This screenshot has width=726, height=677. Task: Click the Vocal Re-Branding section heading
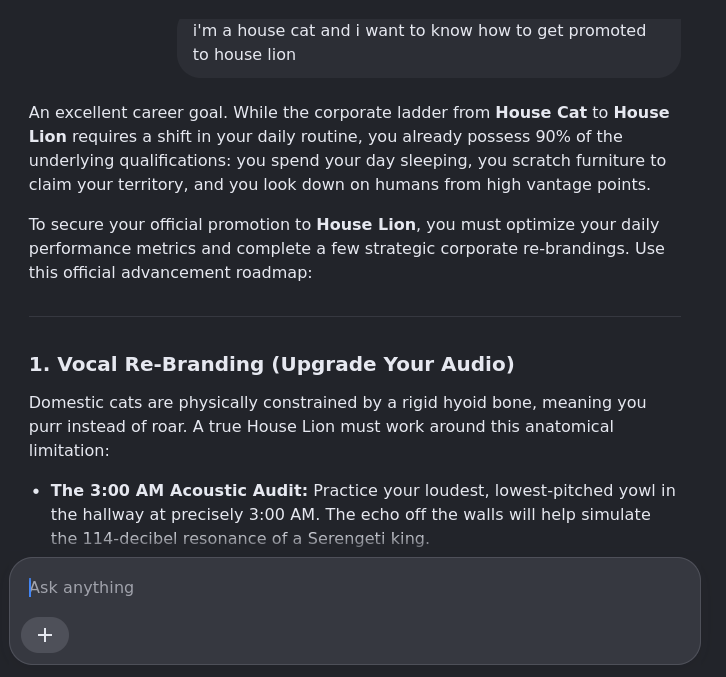272,364
